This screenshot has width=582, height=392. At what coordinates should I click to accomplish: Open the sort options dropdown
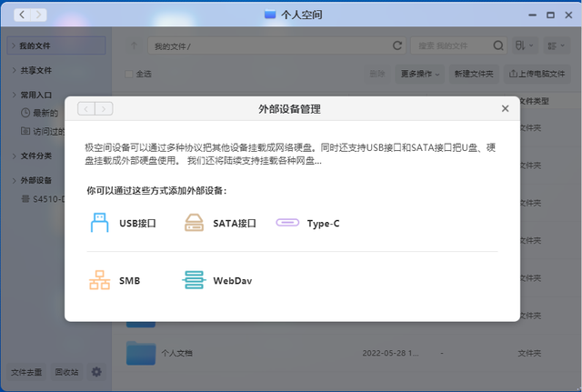click(x=524, y=45)
